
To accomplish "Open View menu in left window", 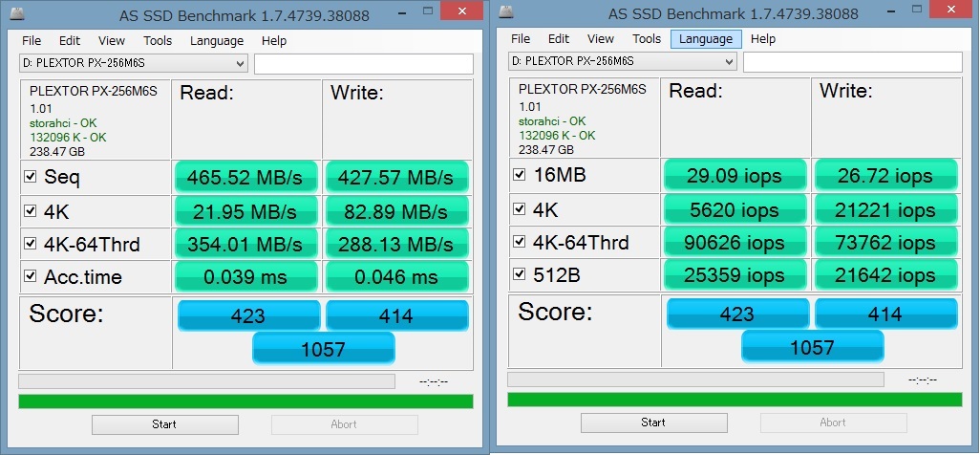I will 111,41.
